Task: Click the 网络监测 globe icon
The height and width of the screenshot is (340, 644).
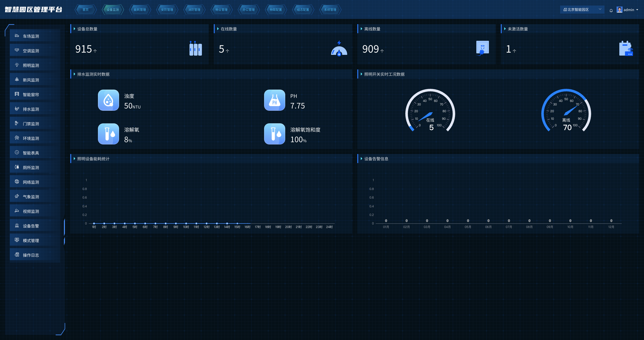Action: pos(17,182)
